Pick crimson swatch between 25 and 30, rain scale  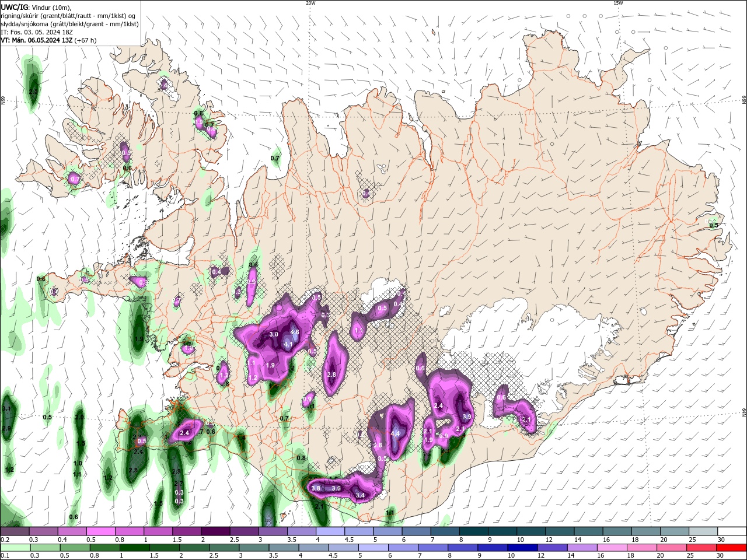point(701,548)
